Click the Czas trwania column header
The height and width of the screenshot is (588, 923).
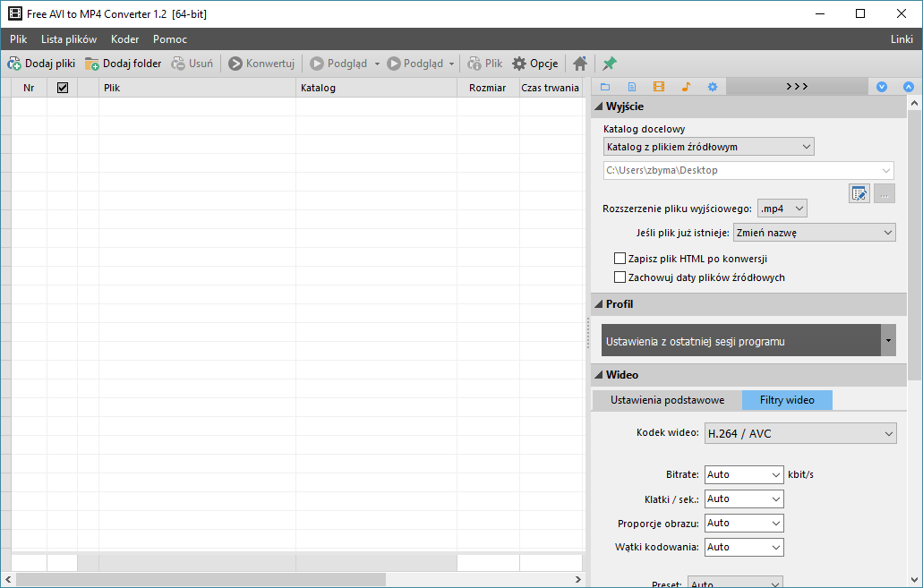pyautogui.click(x=551, y=88)
